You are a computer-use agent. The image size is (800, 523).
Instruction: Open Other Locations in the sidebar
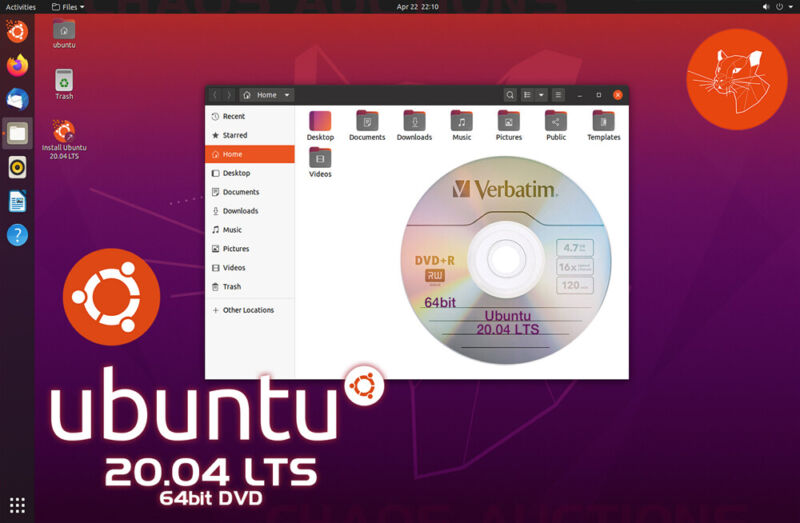point(250,310)
